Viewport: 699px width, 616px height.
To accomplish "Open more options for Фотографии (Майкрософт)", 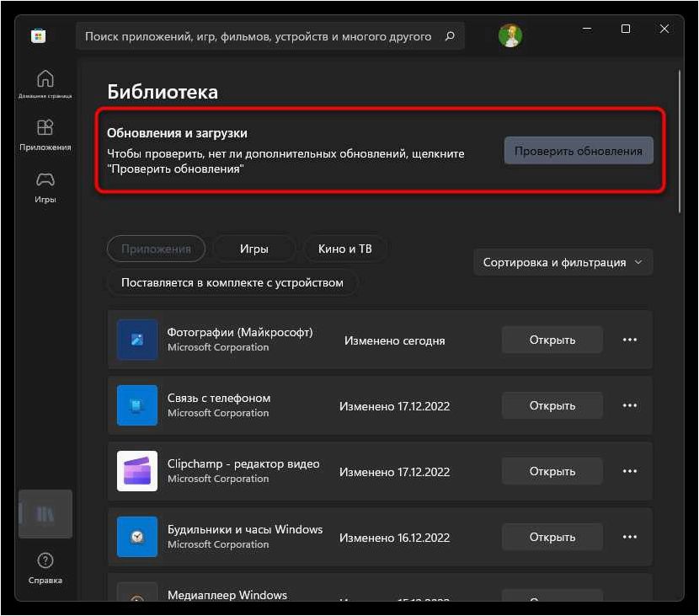I will [629, 340].
